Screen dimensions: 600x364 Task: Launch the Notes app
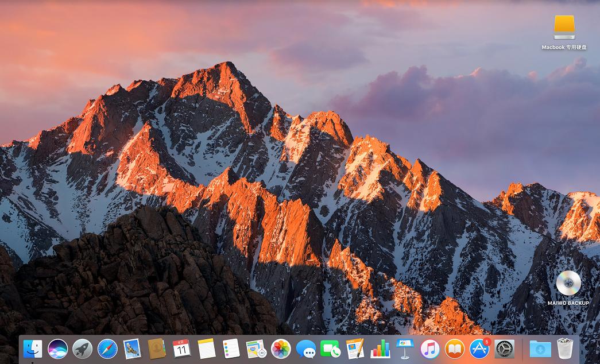pyautogui.click(x=206, y=348)
